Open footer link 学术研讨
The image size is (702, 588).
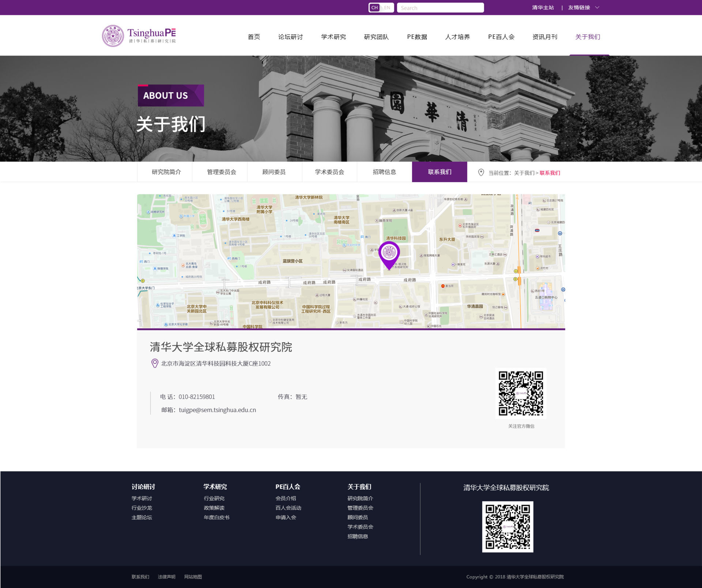[x=141, y=498]
